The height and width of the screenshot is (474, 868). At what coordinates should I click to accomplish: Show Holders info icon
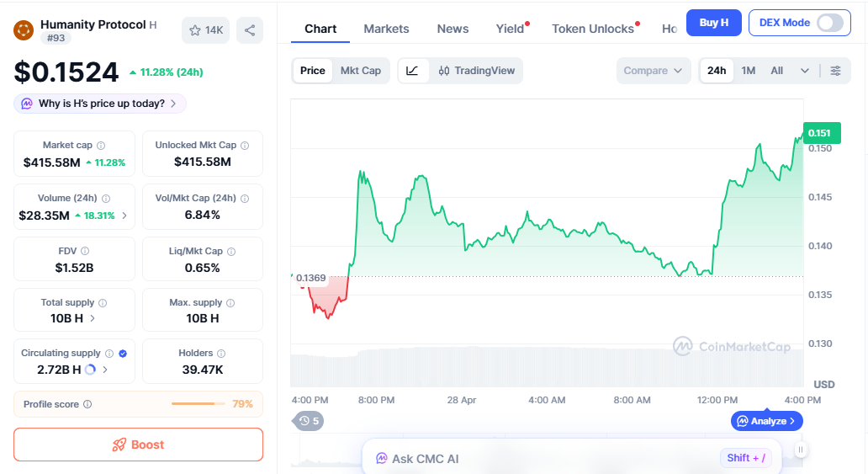click(221, 354)
